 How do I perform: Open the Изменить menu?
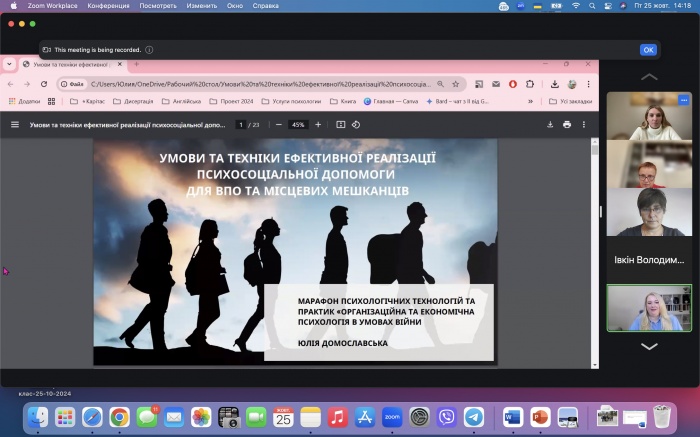point(202,6)
